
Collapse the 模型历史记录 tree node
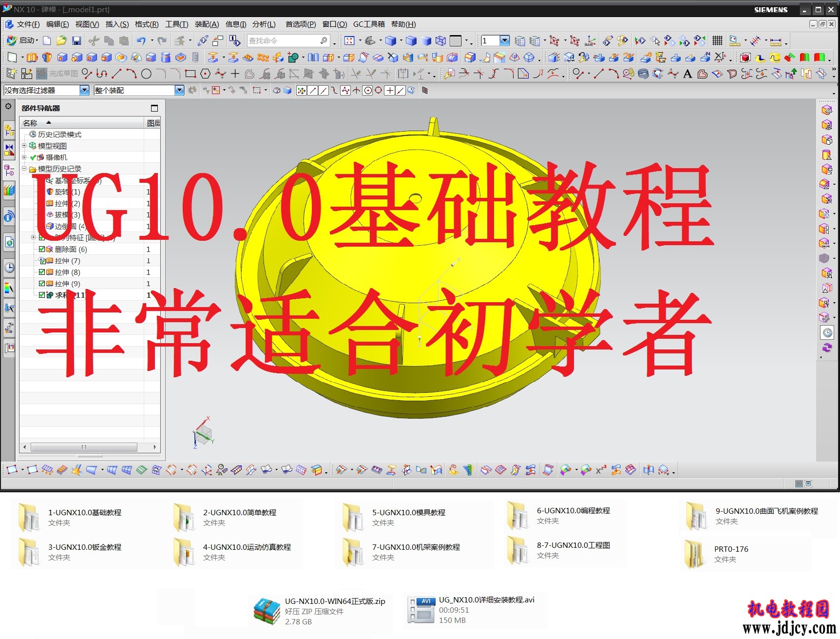click(24, 169)
